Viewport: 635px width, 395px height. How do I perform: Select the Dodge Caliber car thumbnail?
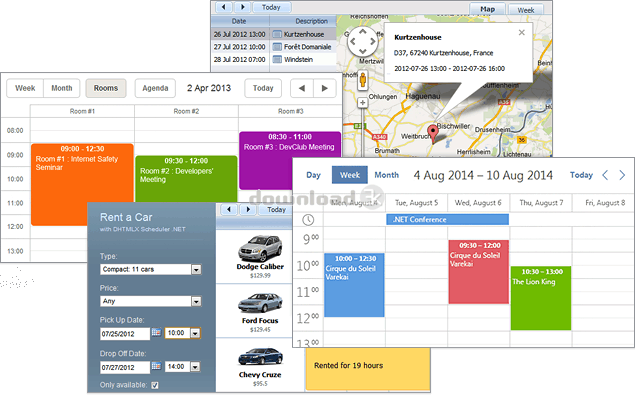pos(260,247)
